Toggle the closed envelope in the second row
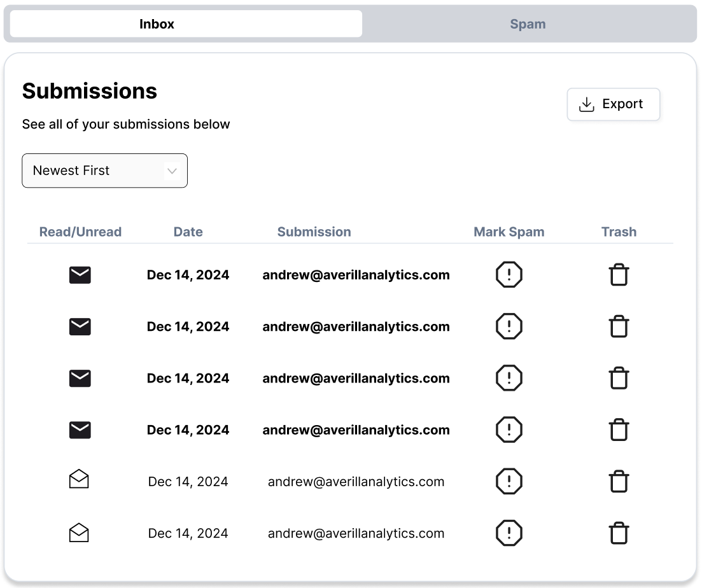 80,326
